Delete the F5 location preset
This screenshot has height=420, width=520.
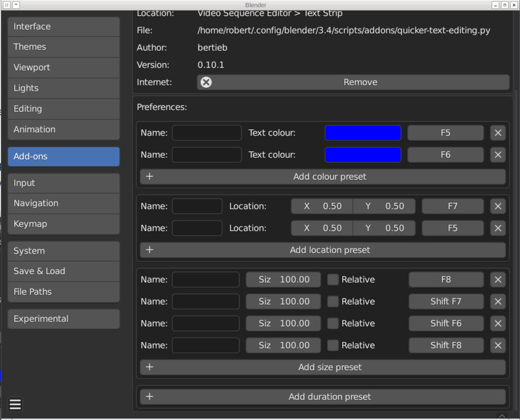[x=498, y=228]
